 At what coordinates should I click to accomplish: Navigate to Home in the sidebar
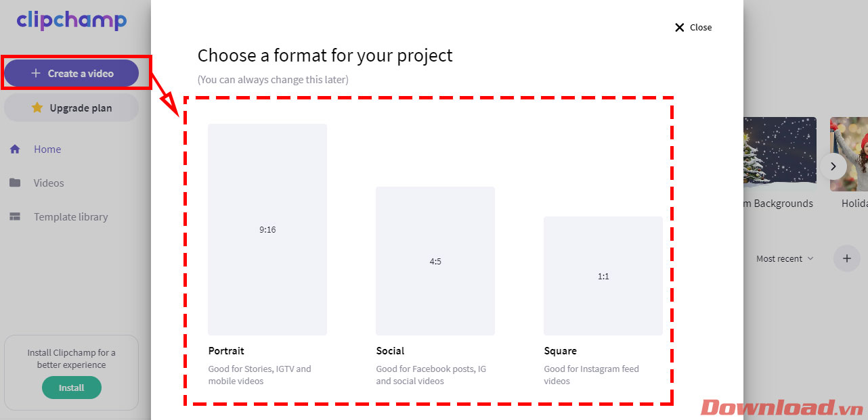coord(47,149)
